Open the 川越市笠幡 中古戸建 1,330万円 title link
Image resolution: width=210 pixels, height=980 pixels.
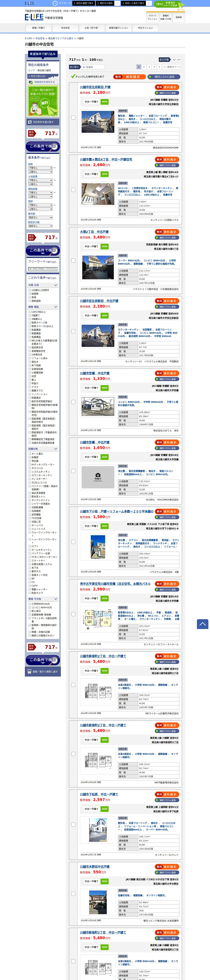point(95,373)
